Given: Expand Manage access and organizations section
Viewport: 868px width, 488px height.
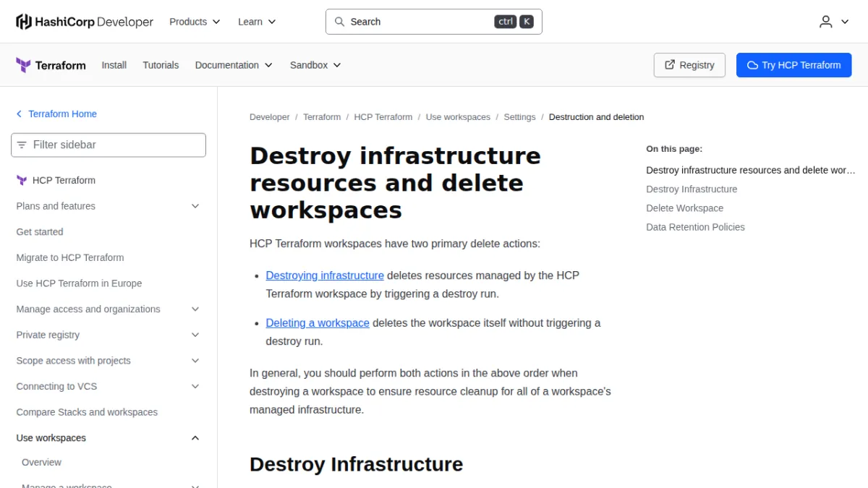Looking at the screenshot, I should point(195,309).
